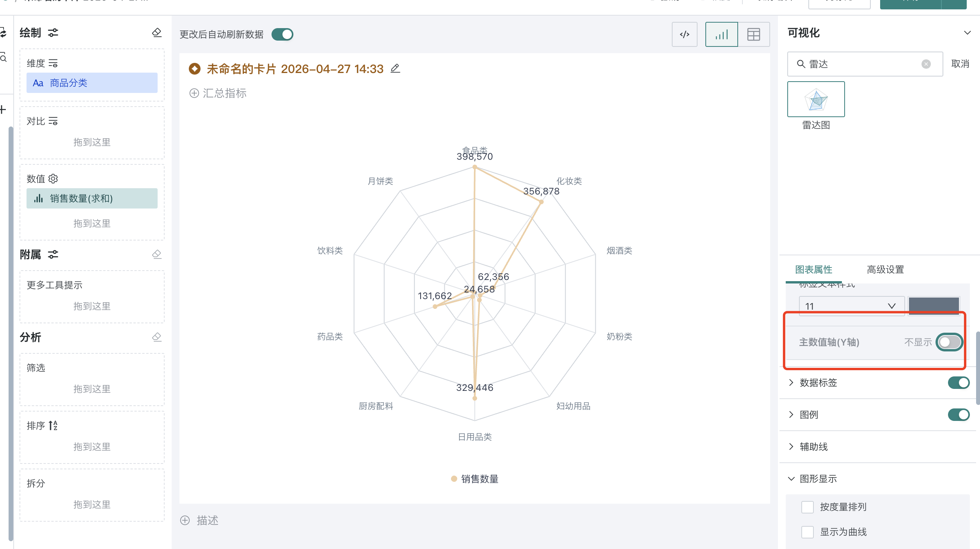Open the font size 11 dropdown
Screen dimensions: 980x549
click(851, 306)
